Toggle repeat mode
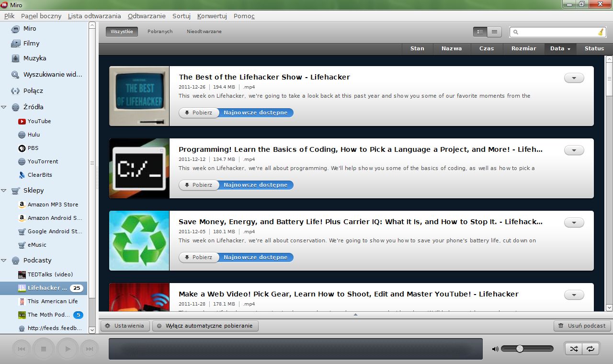Image resolution: width=613 pixels, height=364 pixels. [x=590, y=349]
